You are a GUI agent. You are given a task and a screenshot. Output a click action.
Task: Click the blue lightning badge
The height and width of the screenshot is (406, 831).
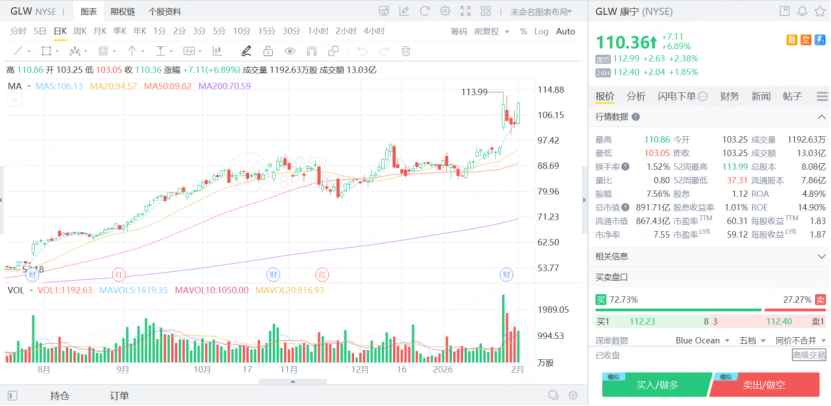(x=820, y=40)
